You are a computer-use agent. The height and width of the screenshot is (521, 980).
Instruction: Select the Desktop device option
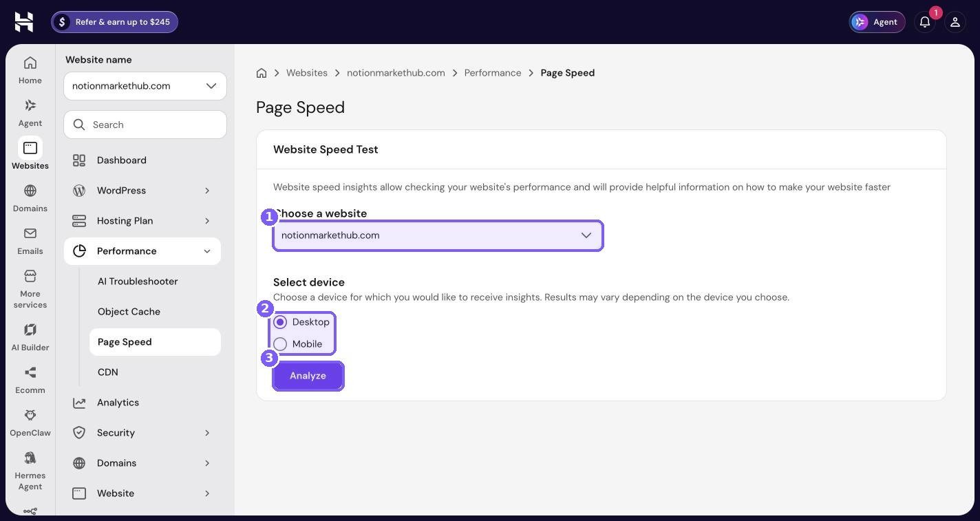(x=301, y=322)
